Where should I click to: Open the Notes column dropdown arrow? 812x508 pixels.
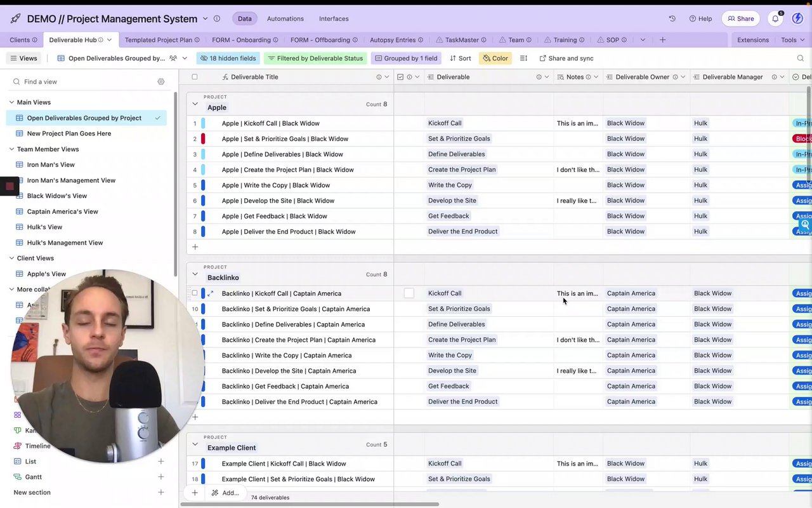(596, 77)
